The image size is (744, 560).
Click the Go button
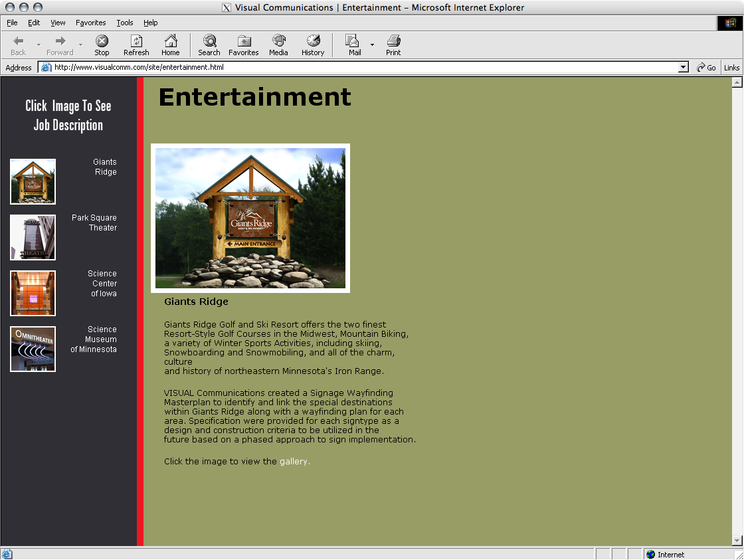(706, 67)
